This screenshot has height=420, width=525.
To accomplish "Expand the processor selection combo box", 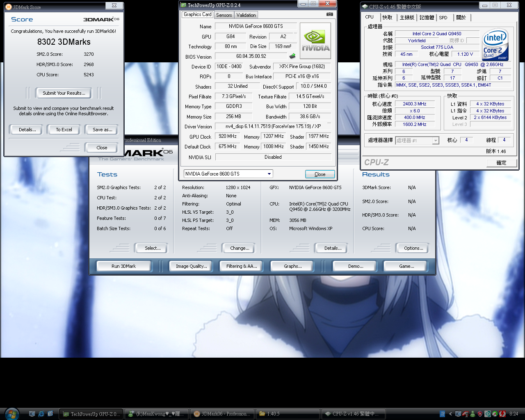I will tap(435, 141).
